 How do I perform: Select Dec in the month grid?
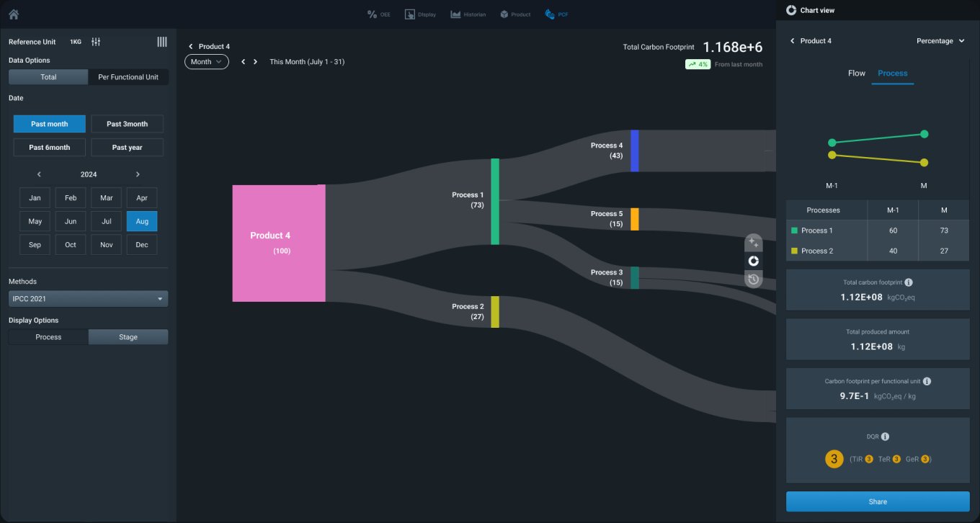click(x=142, y=245)
